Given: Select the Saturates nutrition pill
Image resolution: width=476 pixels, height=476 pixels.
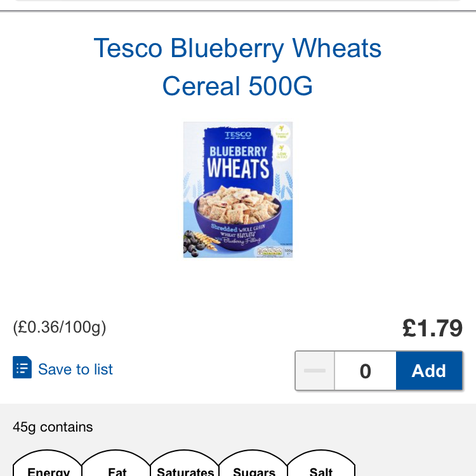Looking at the screenshot, I should click(x=185, y=468).
